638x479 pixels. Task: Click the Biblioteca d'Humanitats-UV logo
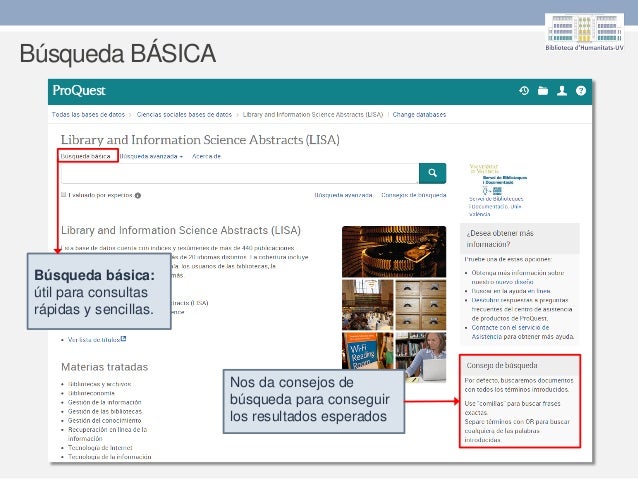[584, 32]
